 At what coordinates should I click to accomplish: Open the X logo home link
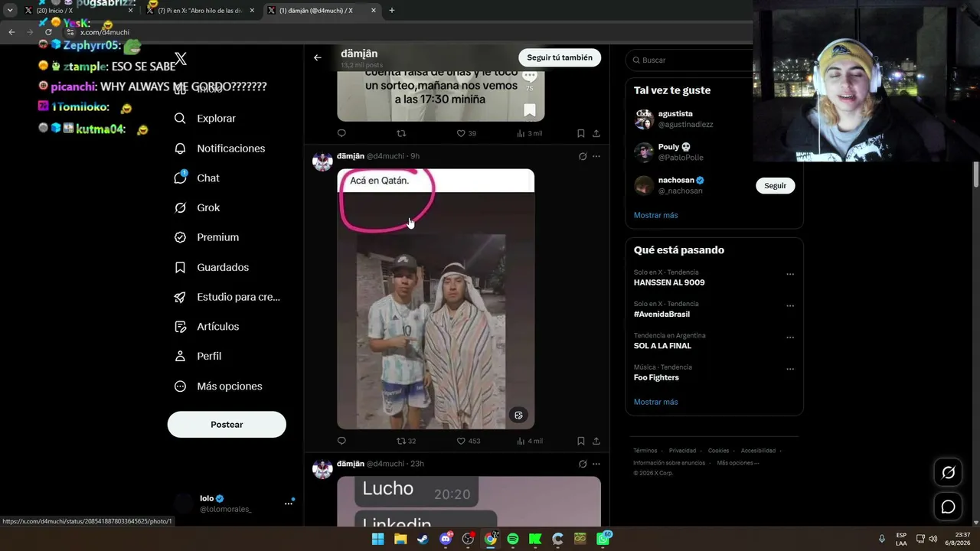click(x=181, y=59)
